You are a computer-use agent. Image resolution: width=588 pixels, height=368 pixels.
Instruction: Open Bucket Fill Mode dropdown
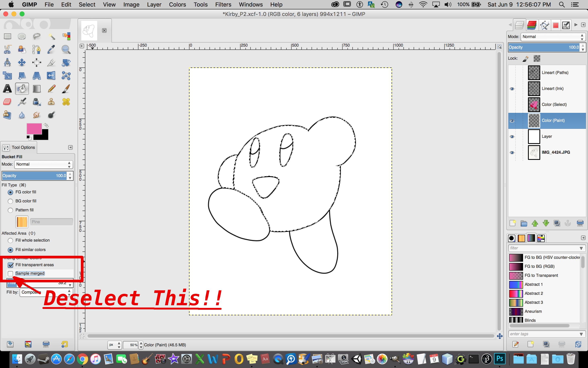(x=43, y=164)
